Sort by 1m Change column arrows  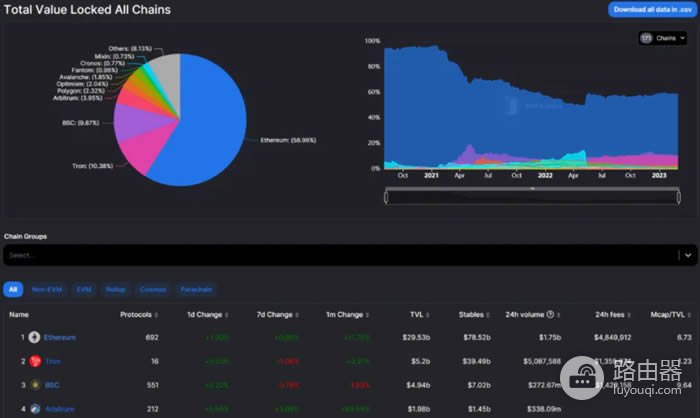click(x=367, y=315)
